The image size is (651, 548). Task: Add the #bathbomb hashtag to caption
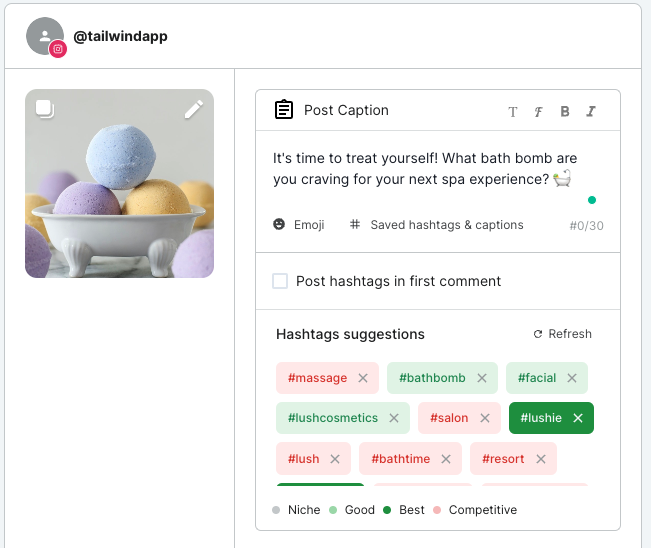(x=432, y=378)
